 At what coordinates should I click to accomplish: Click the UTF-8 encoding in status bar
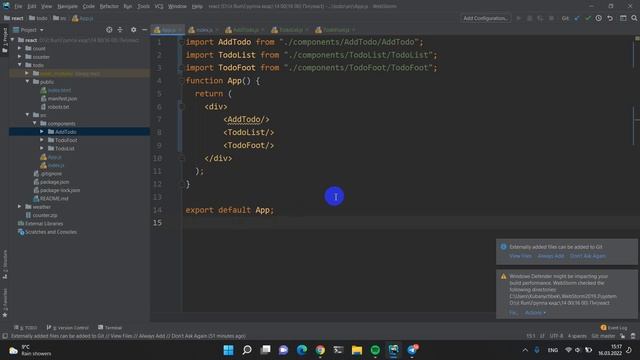[556, 336]
